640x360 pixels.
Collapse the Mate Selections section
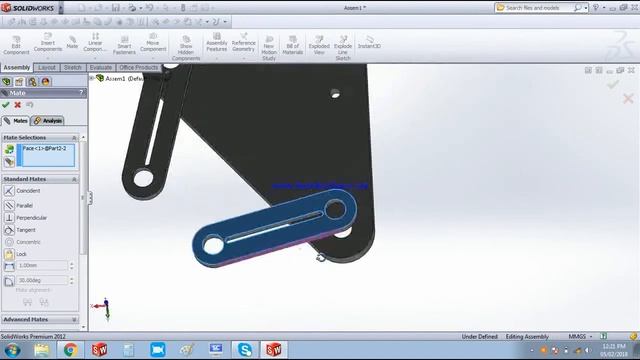pyautogui.click(x=74, y=138)
